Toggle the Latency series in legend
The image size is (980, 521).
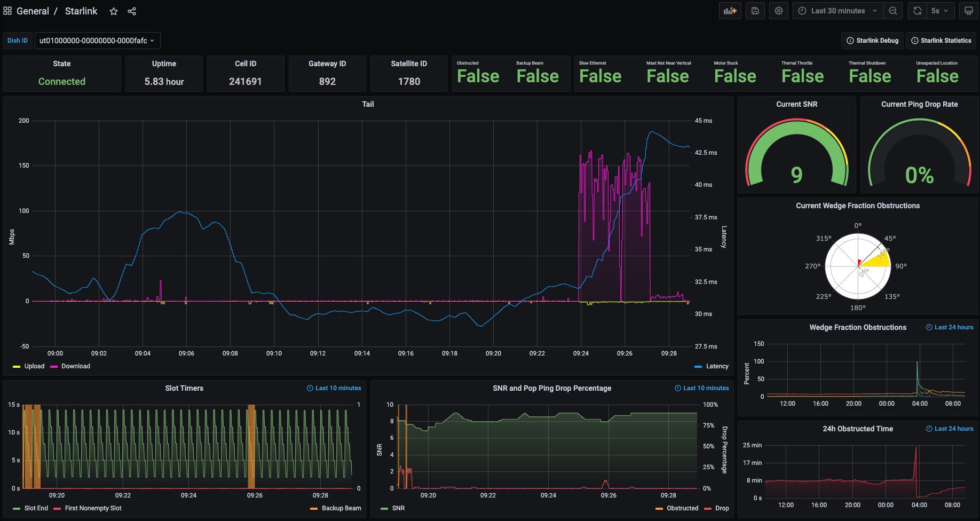(717, 366)
